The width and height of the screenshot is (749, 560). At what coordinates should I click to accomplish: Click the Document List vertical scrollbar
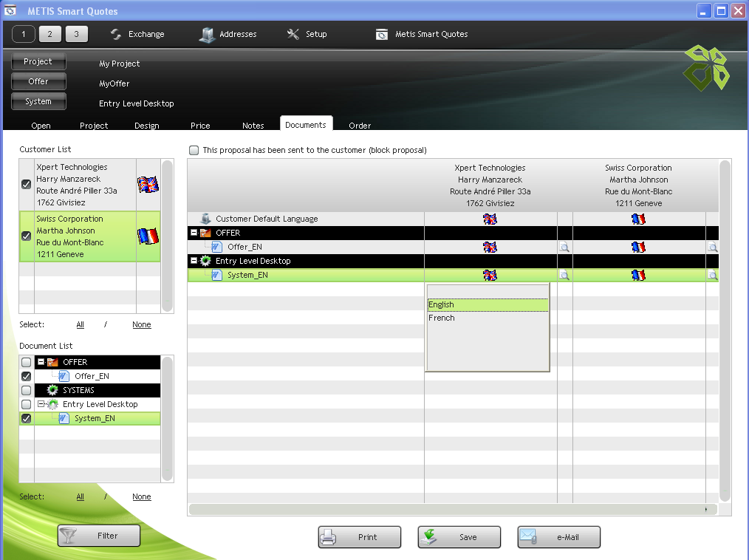click(167, 419)
